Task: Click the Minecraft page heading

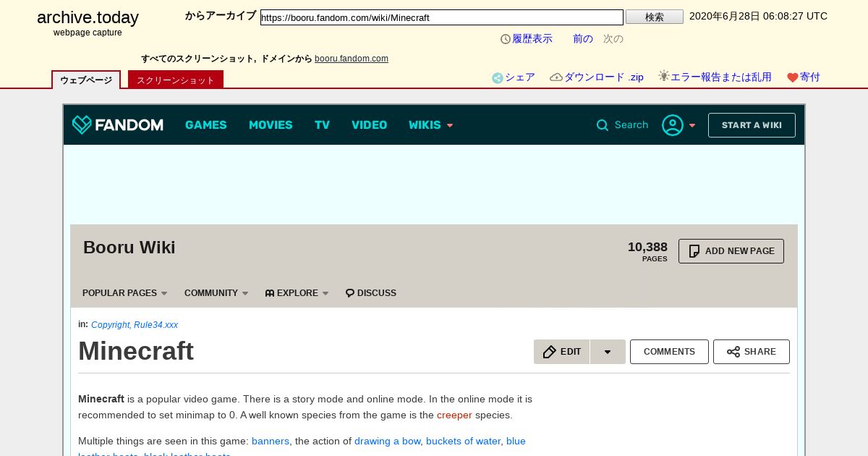Action: (136, 351)
